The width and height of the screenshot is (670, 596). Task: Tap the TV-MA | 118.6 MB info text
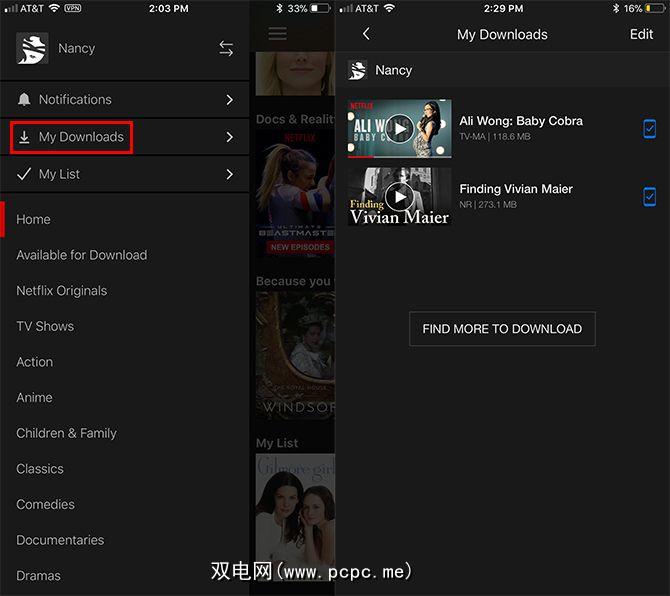[495, 137]
